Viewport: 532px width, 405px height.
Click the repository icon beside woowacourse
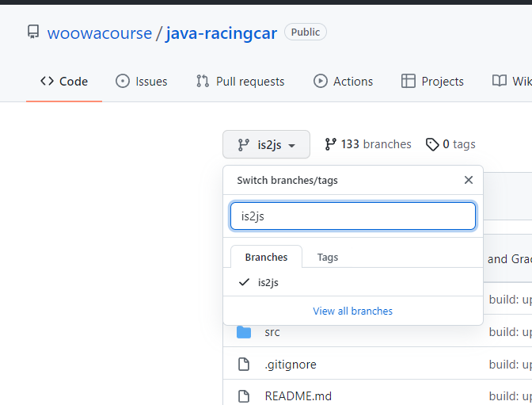33,32
